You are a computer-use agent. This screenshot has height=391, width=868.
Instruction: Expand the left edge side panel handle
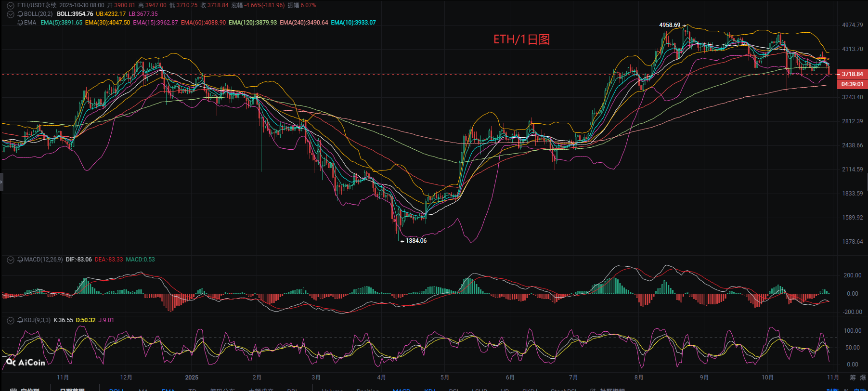(1, 182)
